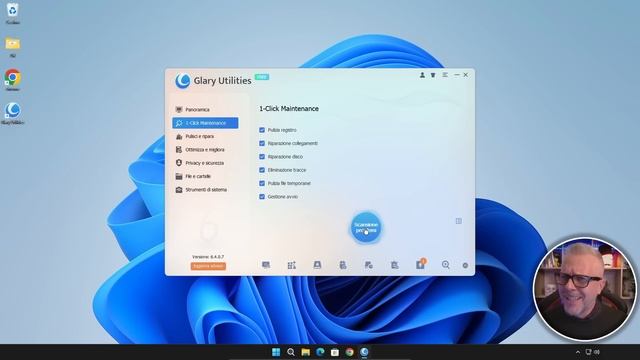Uncheck the Riparazione disco checkbox
Viewport: 640px width, 360px height.
pyautogui.click(x=262, y=157)
